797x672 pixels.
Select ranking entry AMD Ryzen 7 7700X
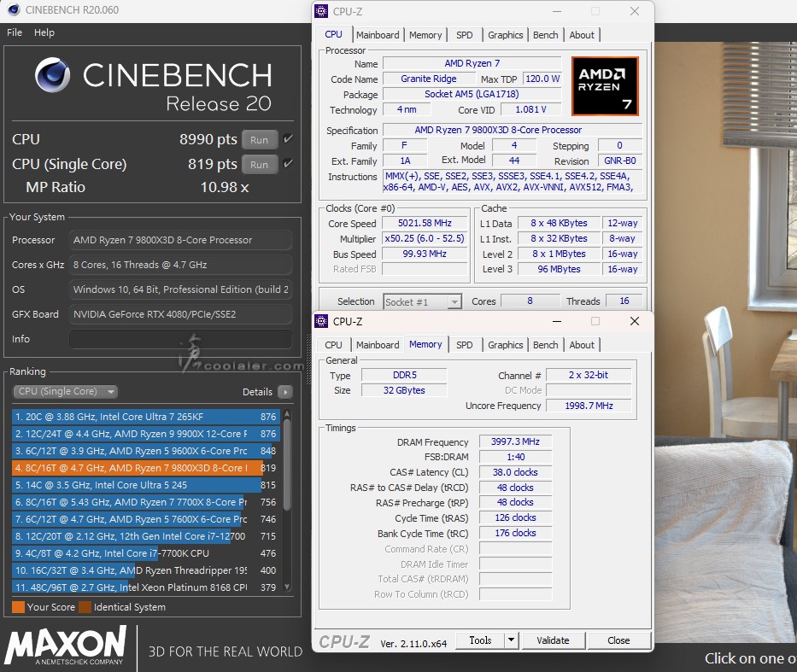point(145,502)
